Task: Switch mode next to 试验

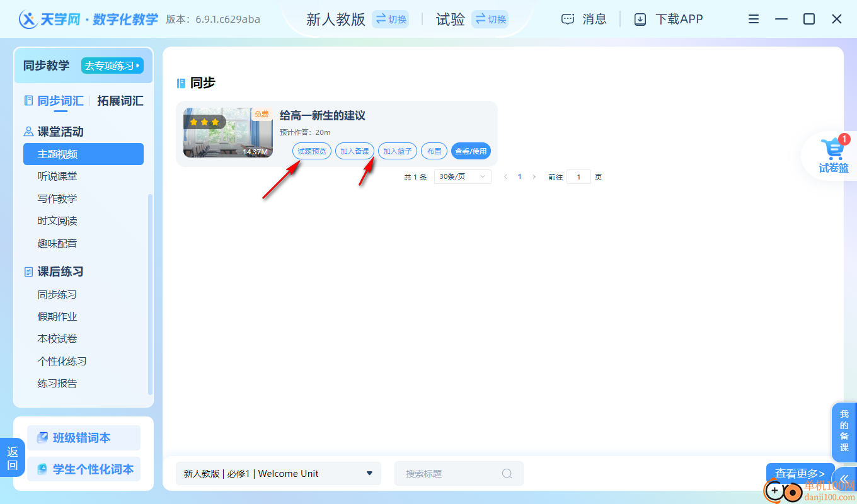Action: click(490, 20)
